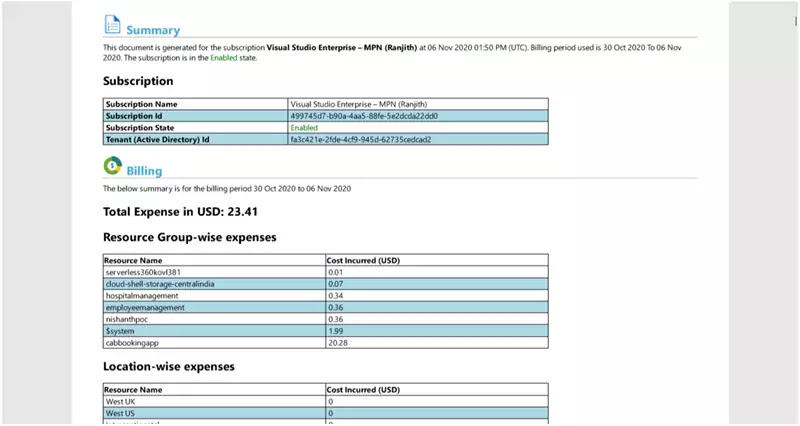Image resolution: width=800 pixels, height=426 pixels.
Task: Click Visual Studio Enterprise – MPN (Ranjith) table cell
Action: [x=418, y=104]
